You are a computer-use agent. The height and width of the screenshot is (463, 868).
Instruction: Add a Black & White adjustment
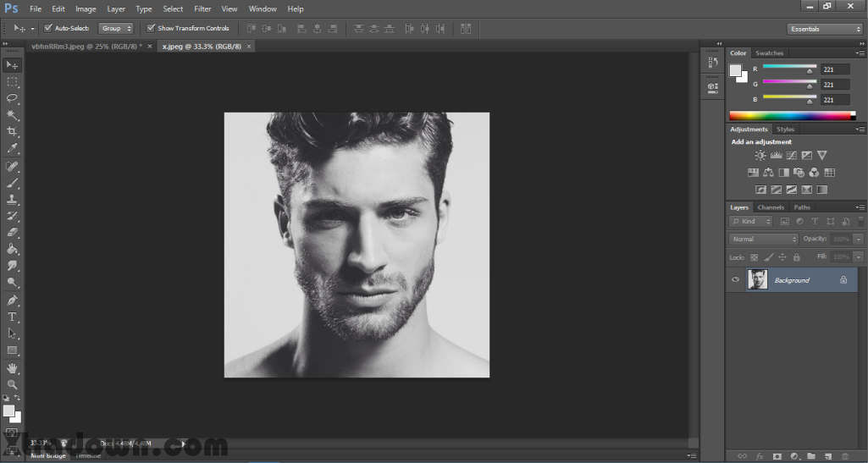(783, 173)
